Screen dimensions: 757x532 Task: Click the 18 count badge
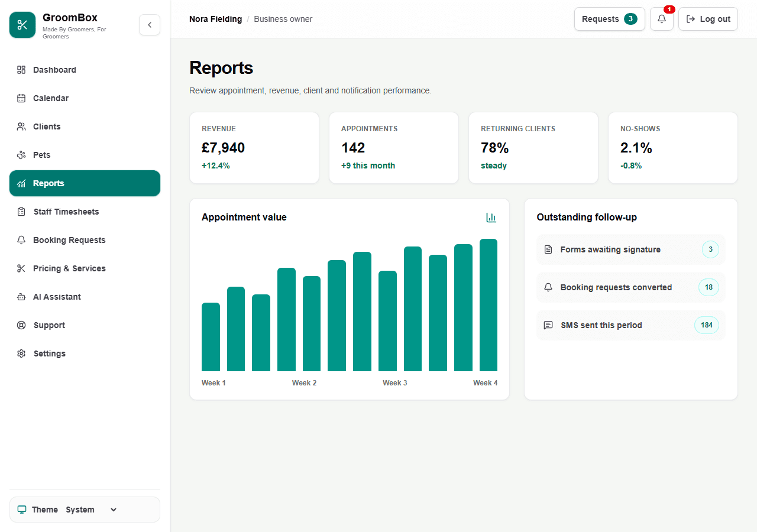pos(709,287)
